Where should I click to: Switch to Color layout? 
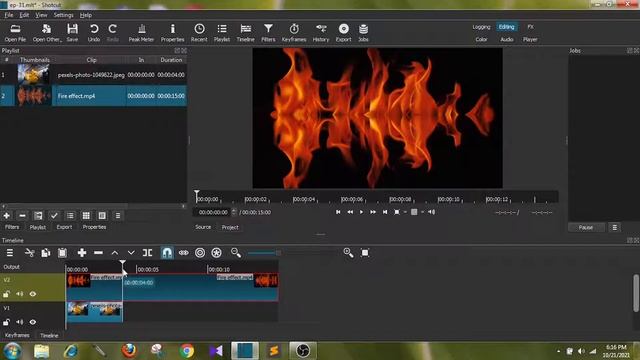[481, 40]
